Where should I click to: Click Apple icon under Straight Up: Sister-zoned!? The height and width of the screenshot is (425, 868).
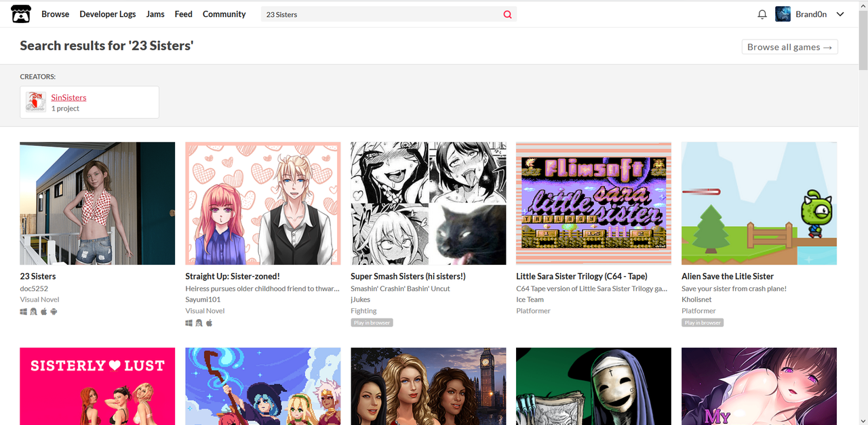209,323
